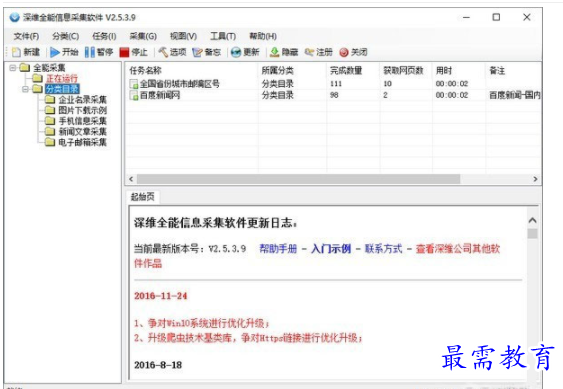Select task row 全国省份城市邮编区号
The width and height of the screenshot is (563, 389).
[x=333, y=84]
